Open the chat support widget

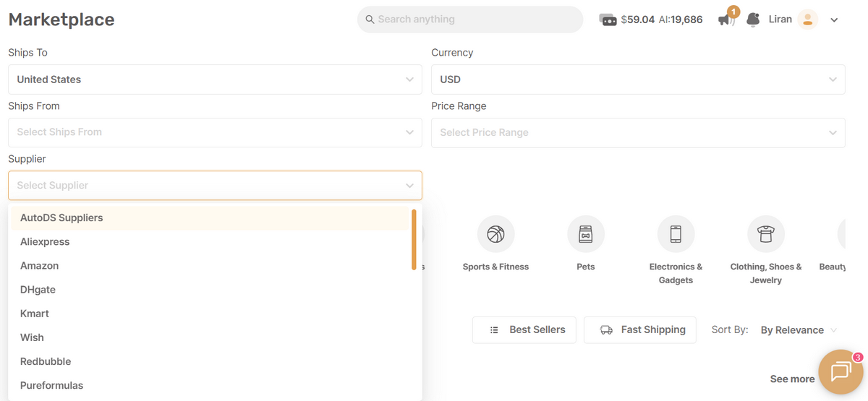[x=841, y=372]
